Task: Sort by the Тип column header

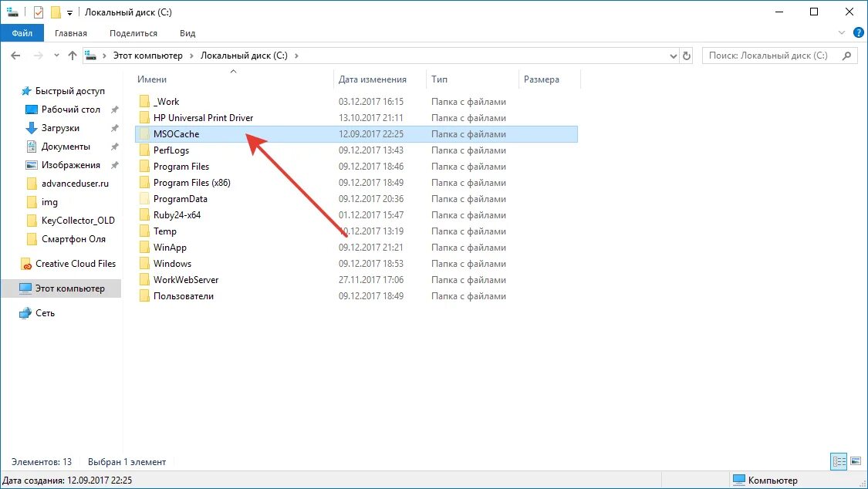Action: coord(472,79)
